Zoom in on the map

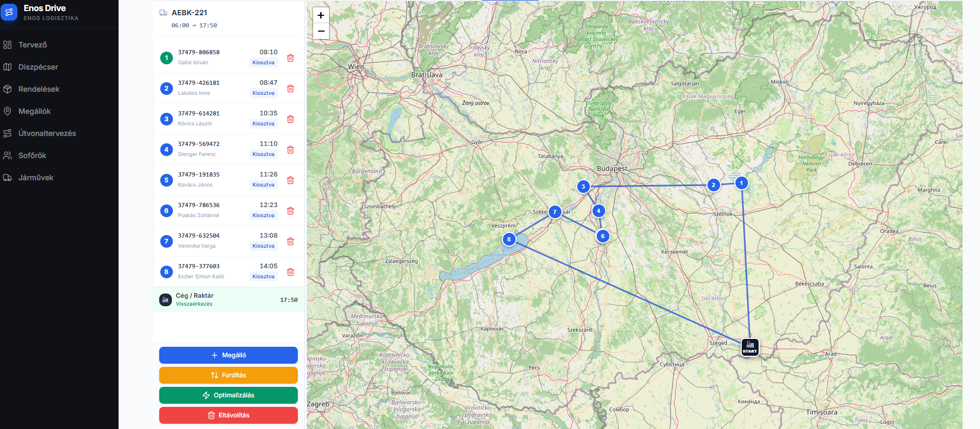(321, 15)
